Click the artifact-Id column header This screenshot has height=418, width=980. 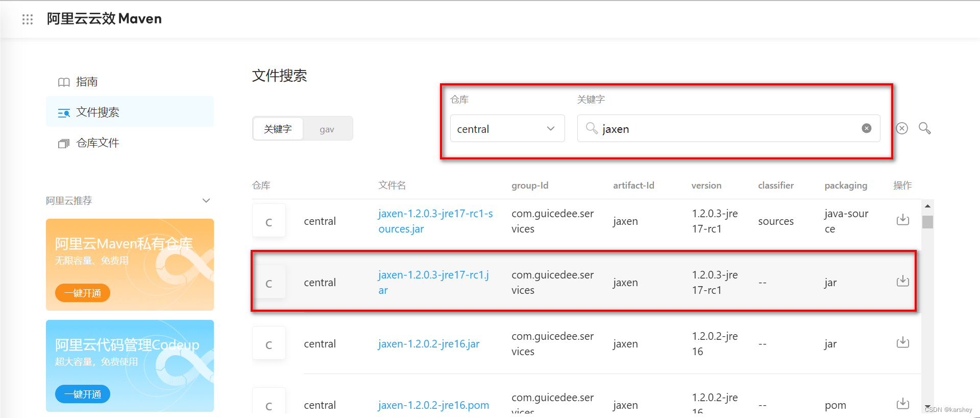point(633,185)
